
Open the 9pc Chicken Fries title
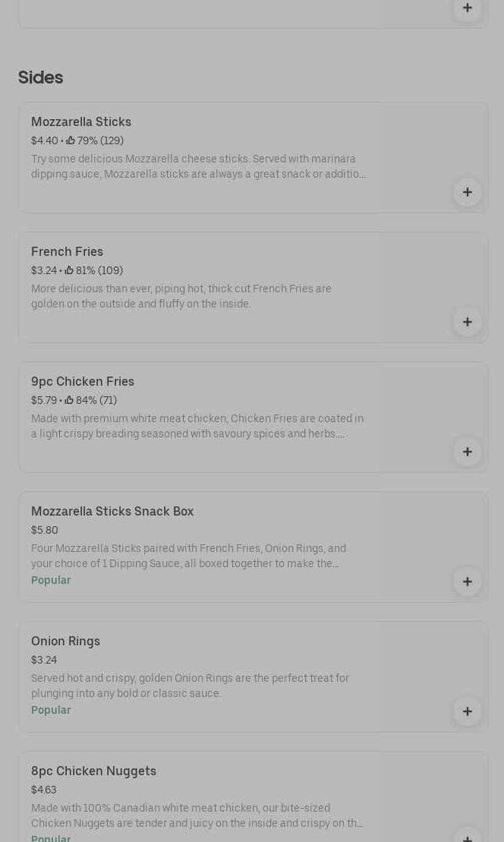tap(83, 382)
